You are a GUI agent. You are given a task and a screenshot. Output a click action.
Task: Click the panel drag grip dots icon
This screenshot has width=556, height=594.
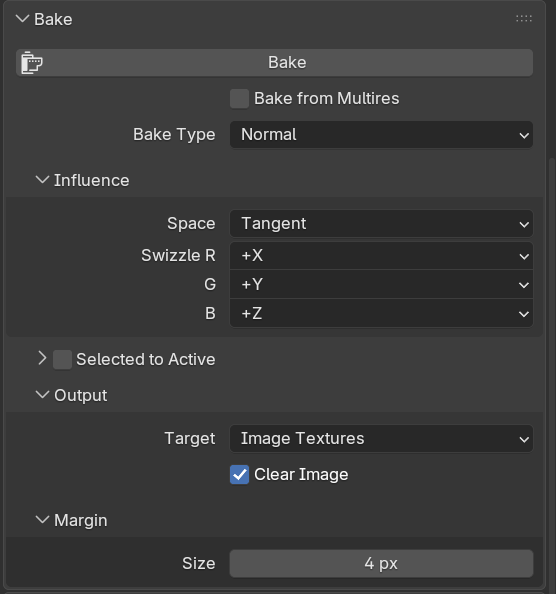[x=524, y=19]
